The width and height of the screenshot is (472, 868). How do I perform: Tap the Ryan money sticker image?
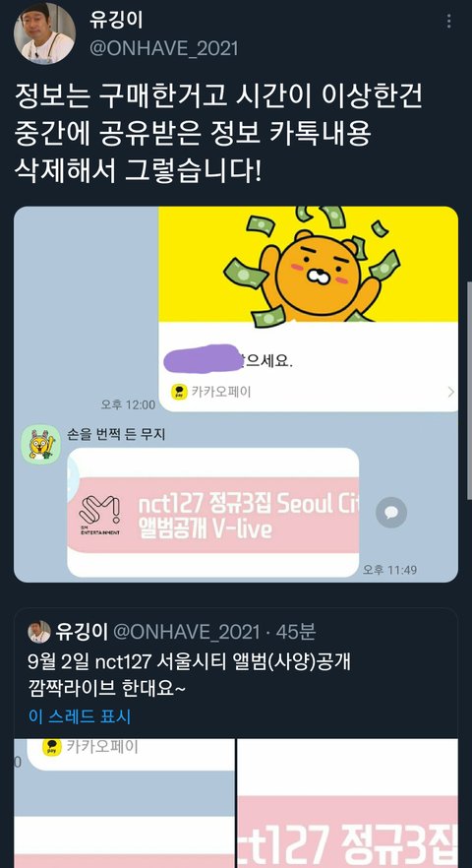click(x=308, y=264)
